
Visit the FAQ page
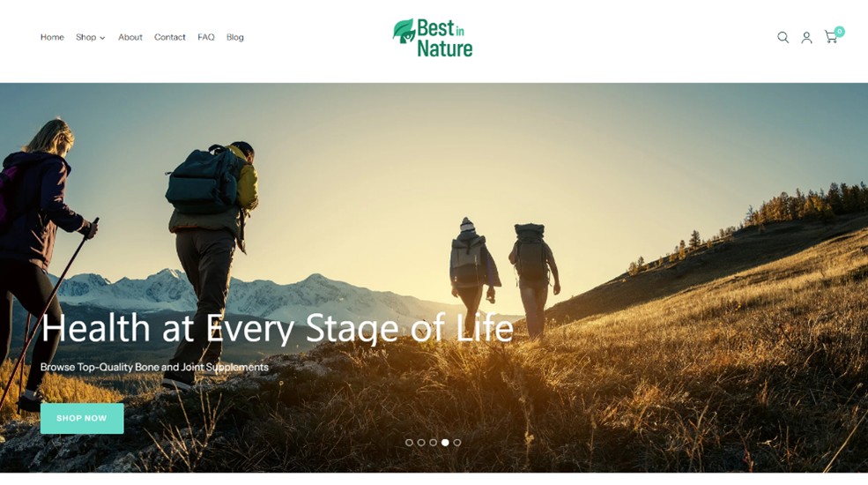click(x=206, y=37)
